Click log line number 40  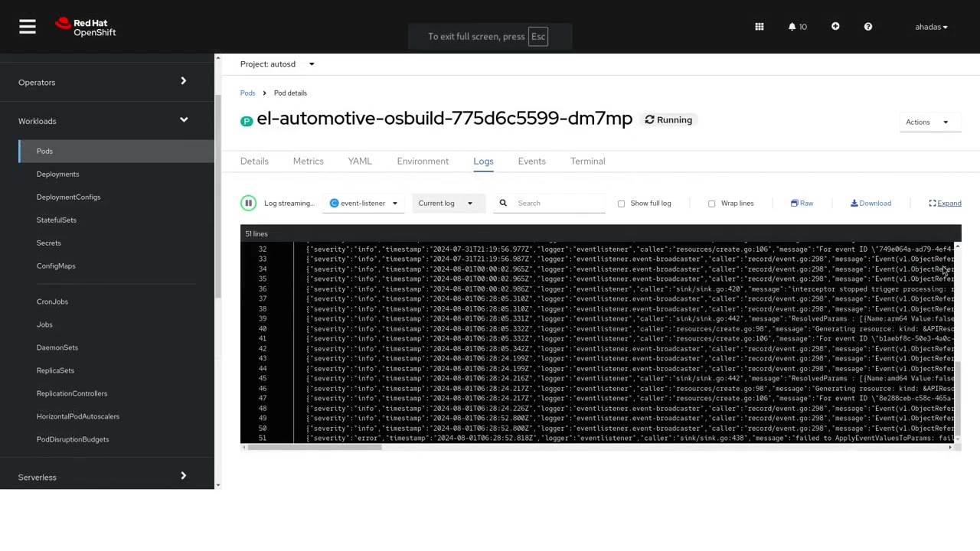[x=263, y=329]
